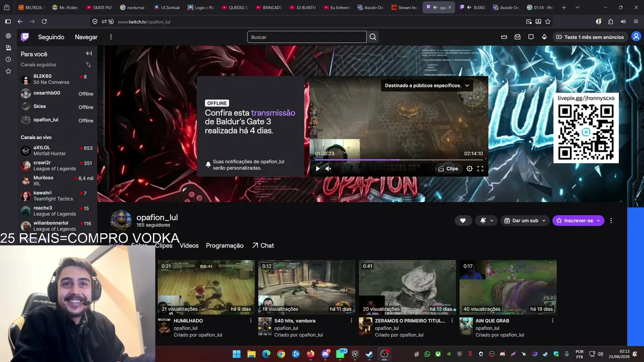Switch to the Vídeos tab
Viewport: 644px width, 362px height.
(x=189, y=246)
